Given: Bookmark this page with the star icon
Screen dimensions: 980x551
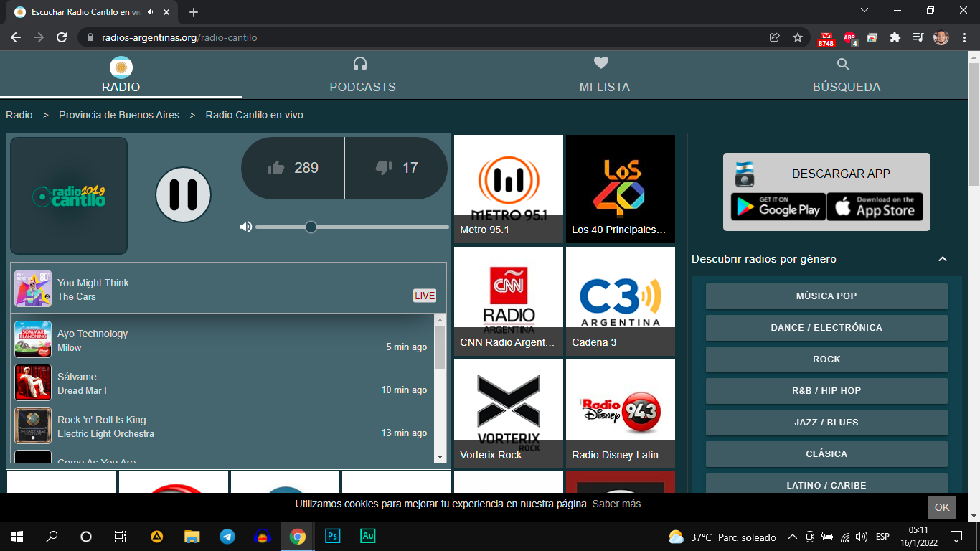Looking at the screenshot, I should tap(797, 37).
